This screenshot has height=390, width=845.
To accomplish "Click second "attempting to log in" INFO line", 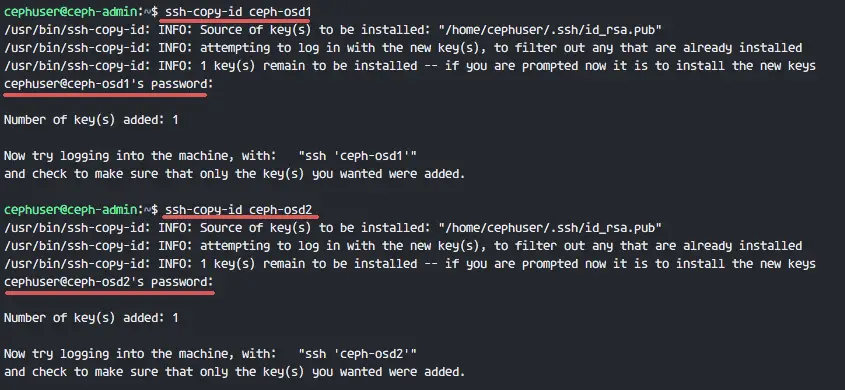I will (x=403, y=246).
